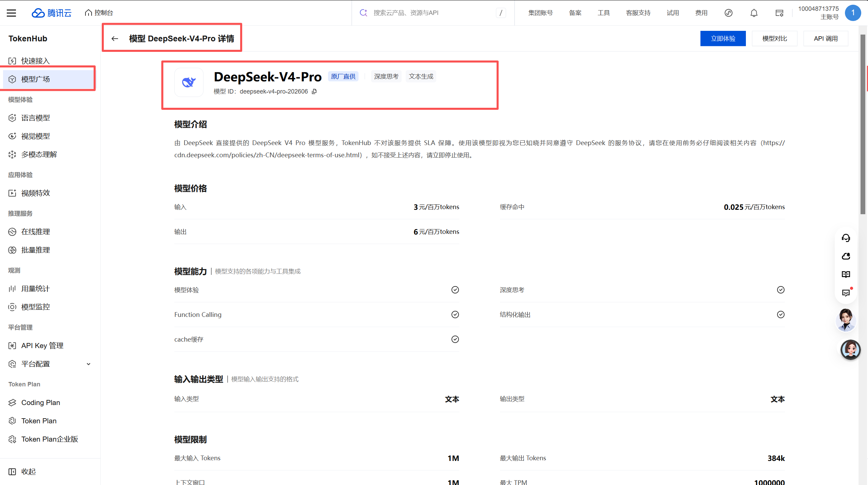This screenshot has height=485, width=868.
Task: Open the upper AI assistant avatar
Action: pyautogui.click(x=846, y=320)
